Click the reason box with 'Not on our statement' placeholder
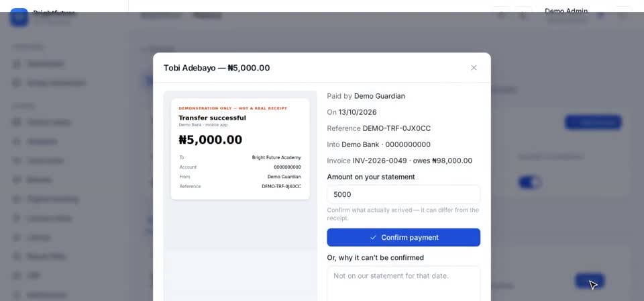The width and height of the screenshot is (644, 301). coord(403,284)
